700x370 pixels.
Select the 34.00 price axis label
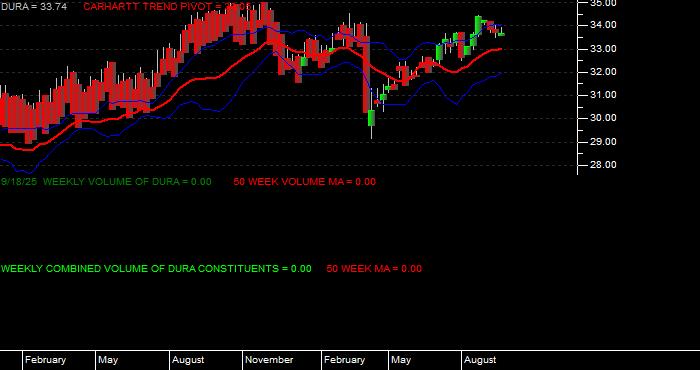click(x=603, y=25)
